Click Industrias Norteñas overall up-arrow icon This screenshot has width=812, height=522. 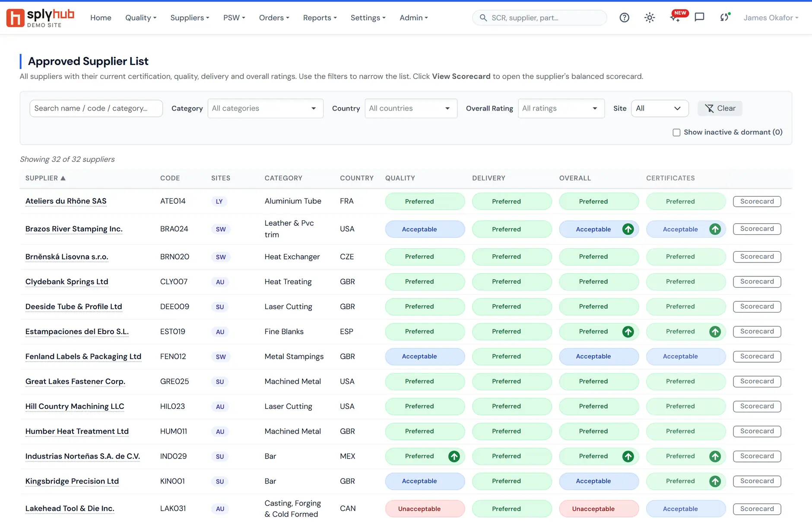pyautogui.click(x=628, y=456)
